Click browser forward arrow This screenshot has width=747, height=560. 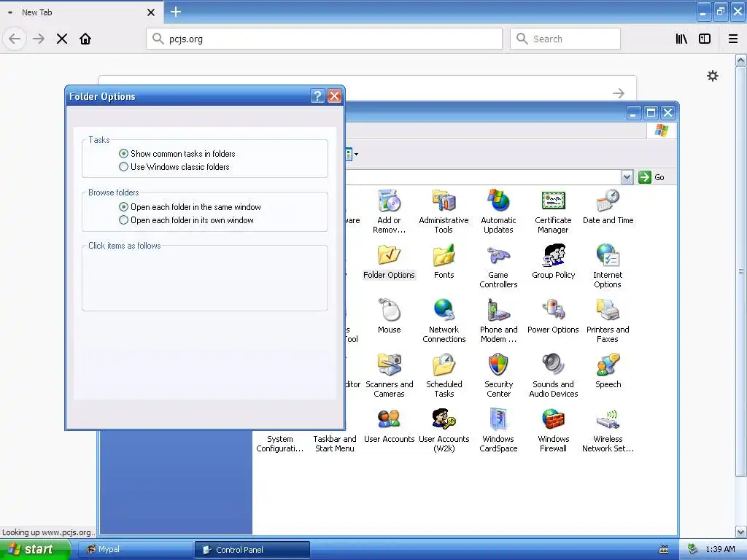[x=39, y=39]
